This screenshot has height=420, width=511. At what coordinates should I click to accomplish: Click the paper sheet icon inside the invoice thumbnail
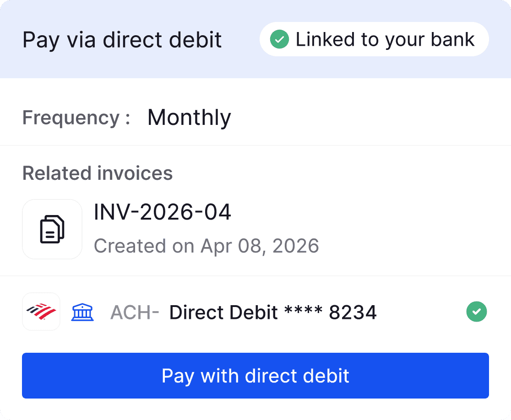pos(52,229)
